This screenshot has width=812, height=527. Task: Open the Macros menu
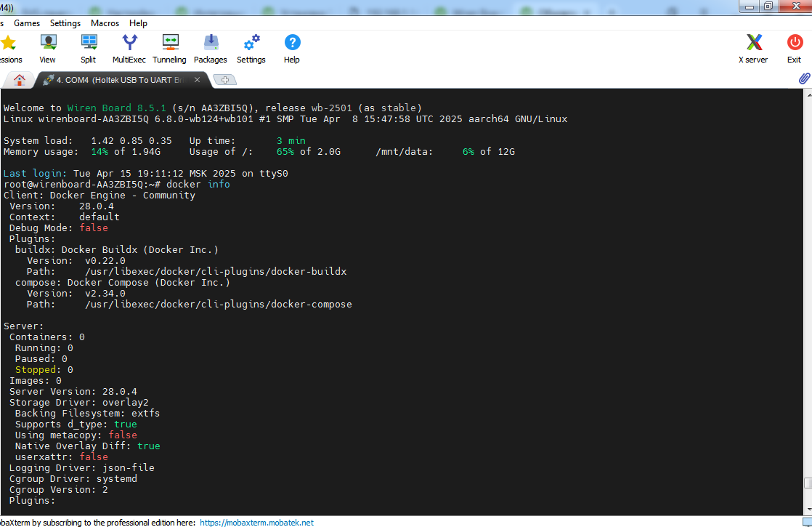pyautogui.click(x=105, y=23)
